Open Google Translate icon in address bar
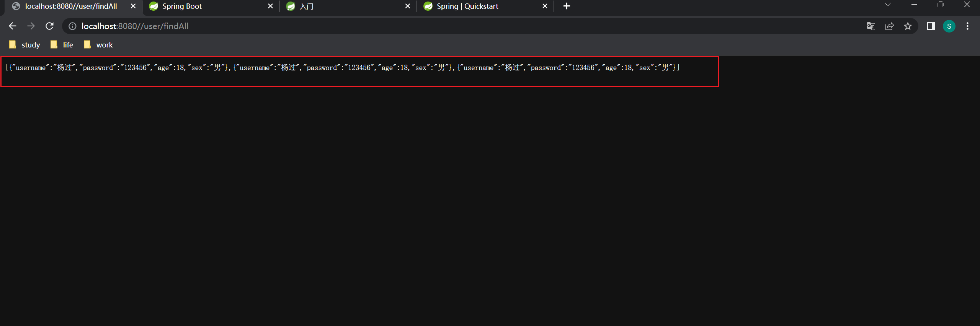The width and height of the screenshot is (980, 326). [x=871, y=26]
